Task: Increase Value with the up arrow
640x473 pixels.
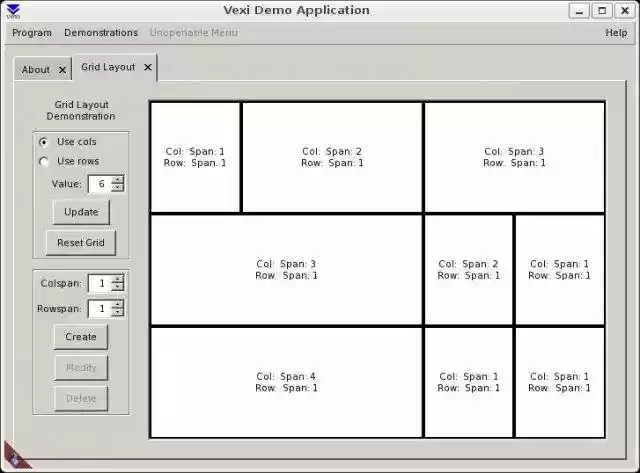Action: pos(118,179)
